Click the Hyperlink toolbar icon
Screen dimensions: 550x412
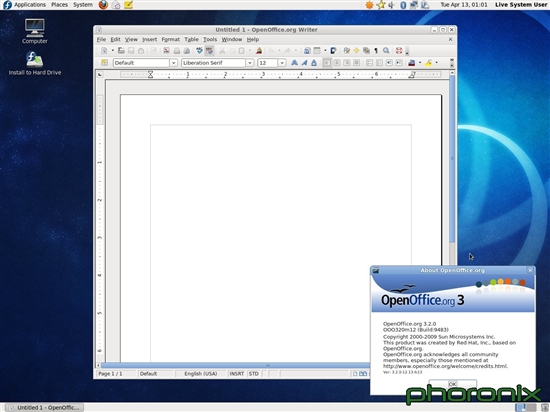pyautogui.click(x=307, y=51)
